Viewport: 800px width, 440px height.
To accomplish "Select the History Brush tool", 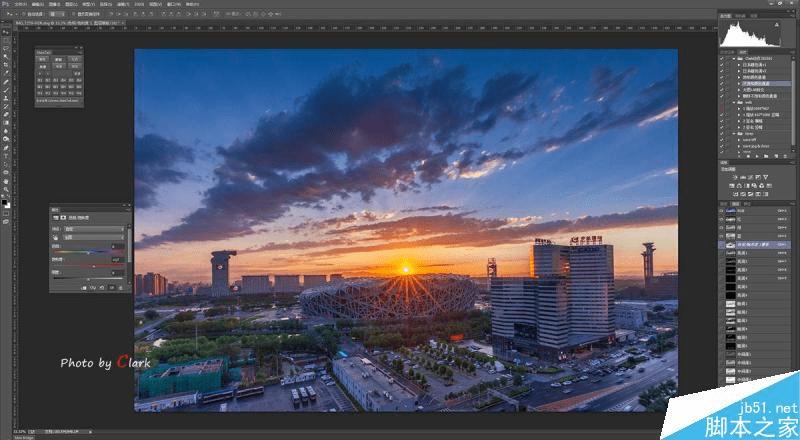I will click(7, 106).
